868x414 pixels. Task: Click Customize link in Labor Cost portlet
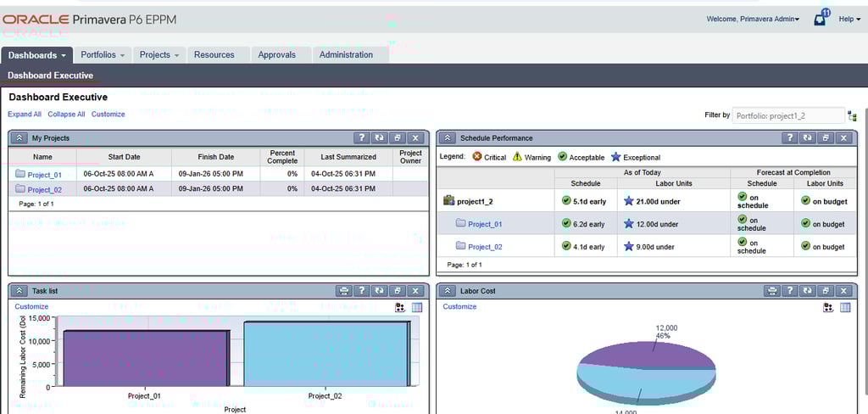click(459, 306)
